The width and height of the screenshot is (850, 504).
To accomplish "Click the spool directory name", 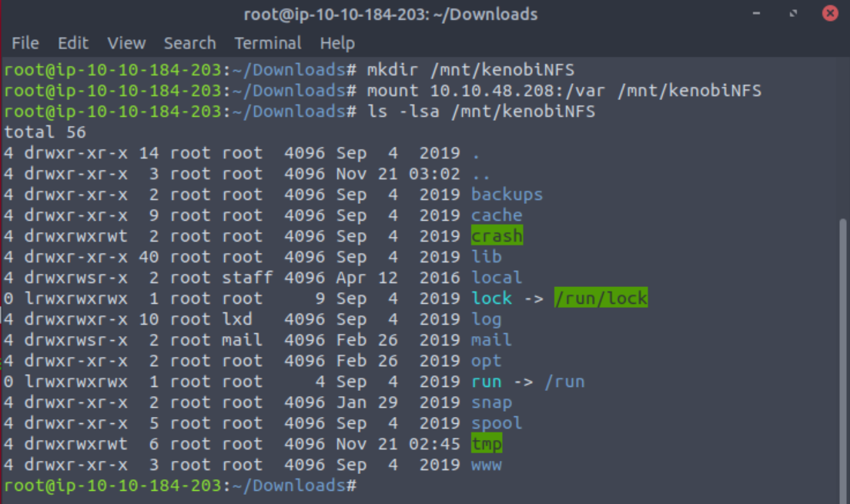I will pos(497,423).
